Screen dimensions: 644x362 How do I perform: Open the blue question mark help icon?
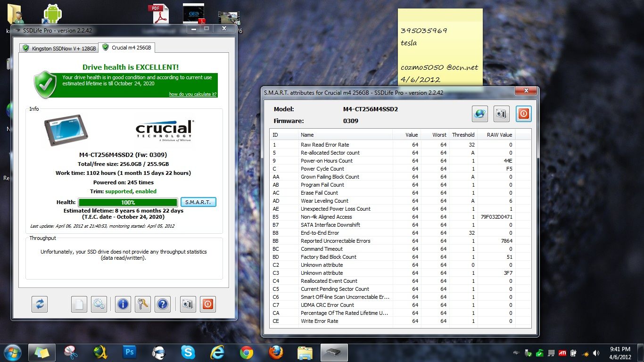(162, 304)
